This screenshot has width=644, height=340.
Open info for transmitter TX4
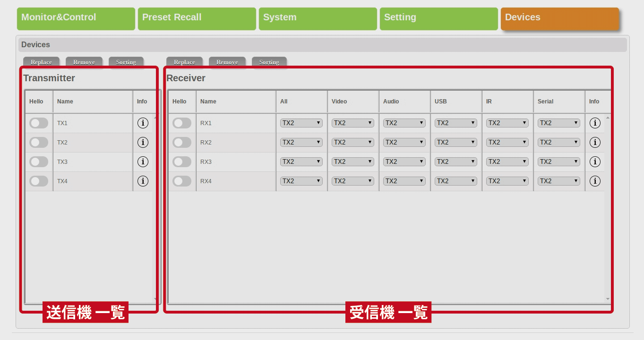(143, 181)
